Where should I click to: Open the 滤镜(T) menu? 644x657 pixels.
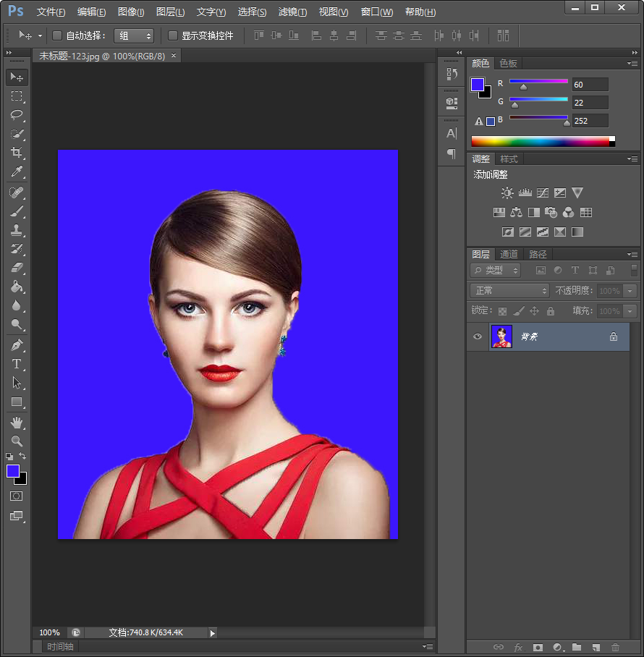(292, 12)
